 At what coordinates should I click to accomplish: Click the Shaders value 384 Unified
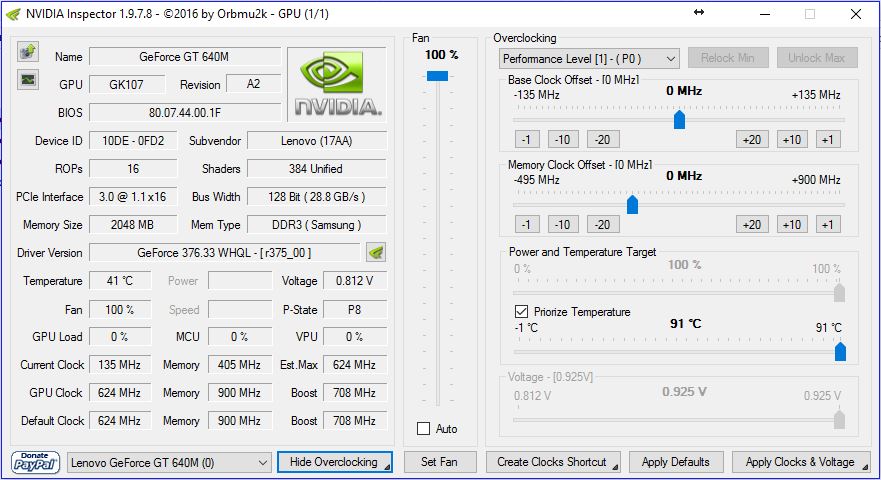coord(317,169)
